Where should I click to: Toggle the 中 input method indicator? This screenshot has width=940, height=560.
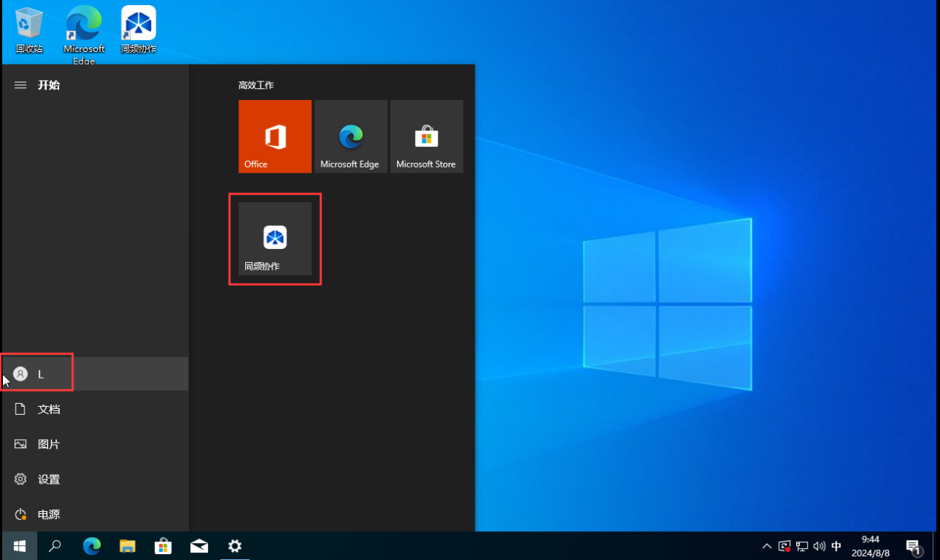click(836, 546)
